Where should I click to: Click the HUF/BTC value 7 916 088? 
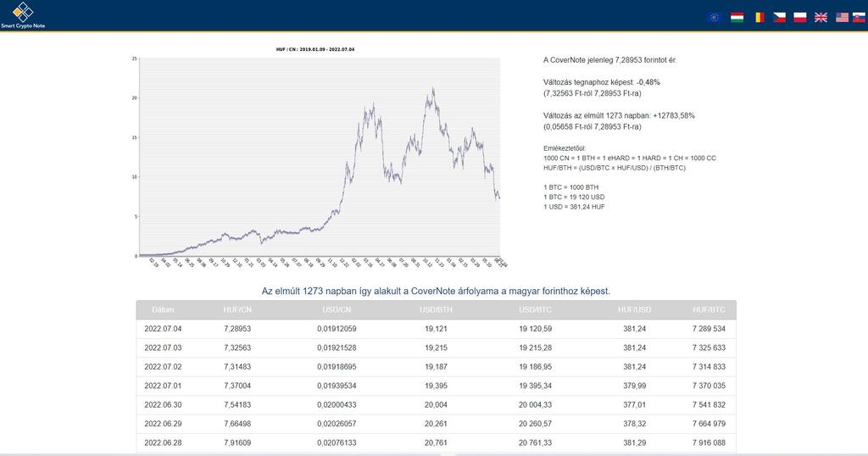(709, 442)
